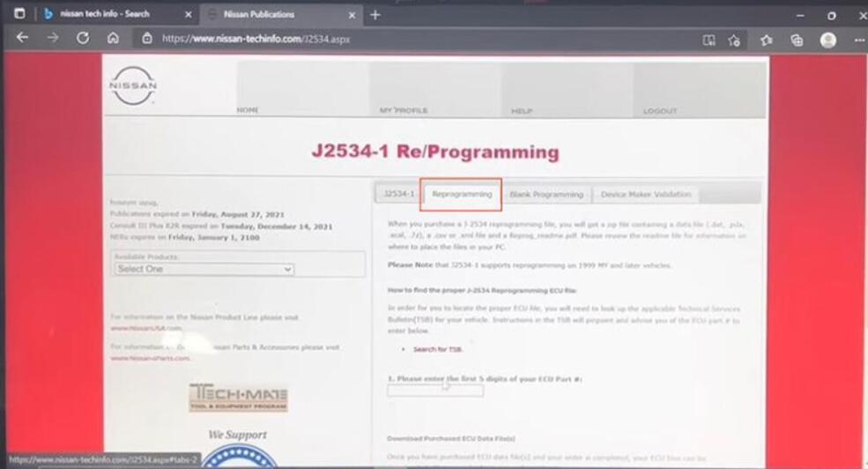
Task: Close the Nissan Publications tab
Action: (352, 15)
